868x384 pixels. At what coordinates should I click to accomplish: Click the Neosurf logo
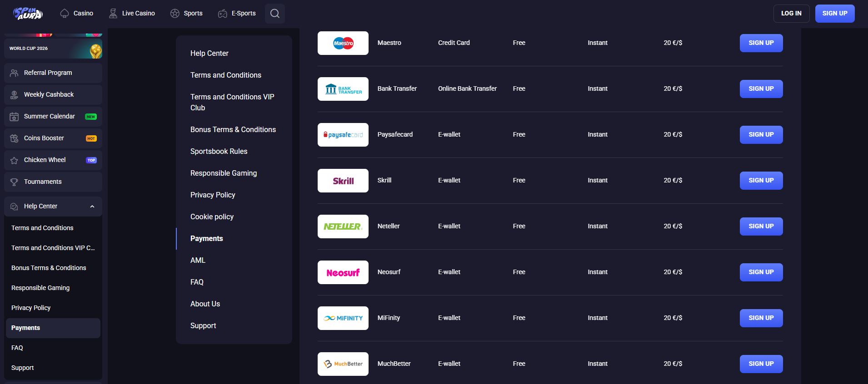[x=343, y=272]
